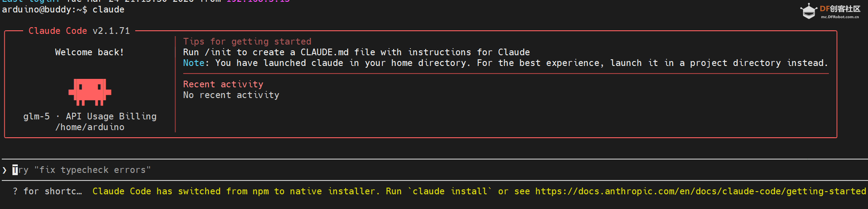
Task: Click the "DF创客社区" community watermark text
Action: (x=840, y=9)
